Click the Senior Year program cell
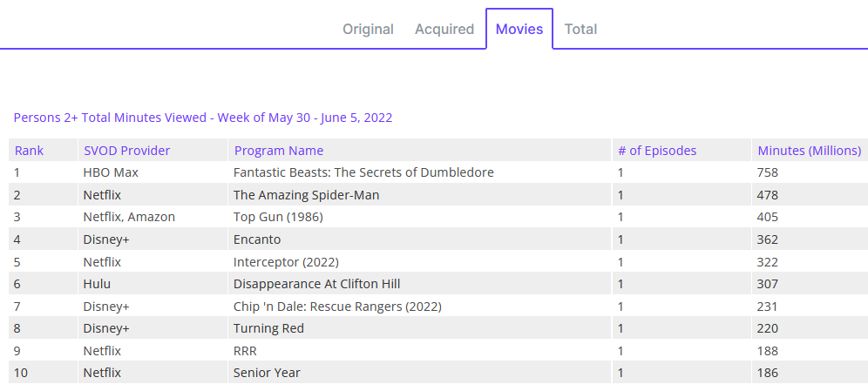Screen dimensions: 868x391 267,373
